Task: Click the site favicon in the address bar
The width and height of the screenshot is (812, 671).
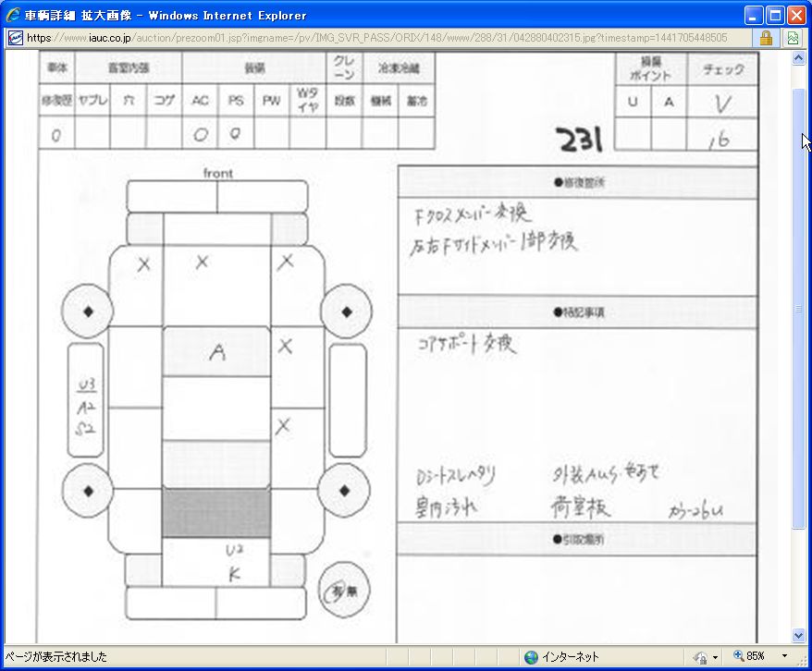Action: coord(15,38)
